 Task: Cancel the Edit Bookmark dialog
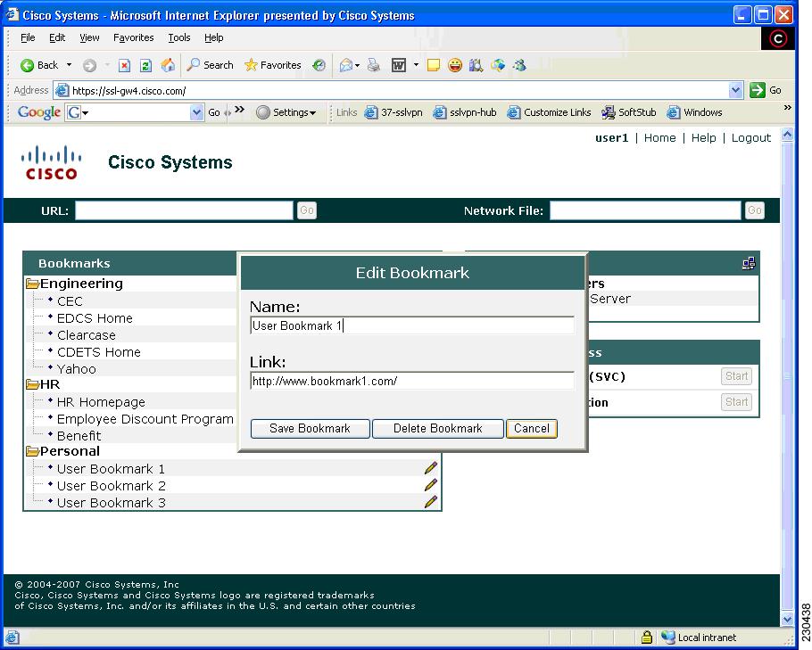click(x=532, y=429)
